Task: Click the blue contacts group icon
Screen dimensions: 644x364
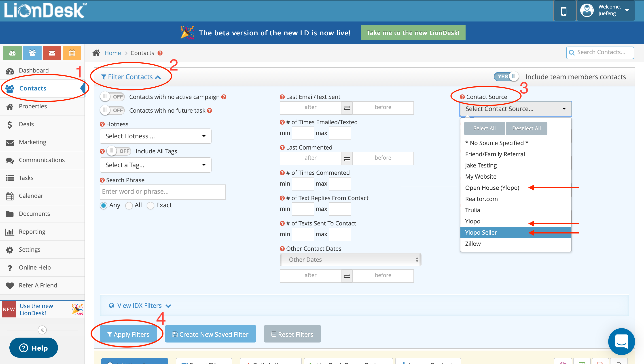Action: (32, 53)
